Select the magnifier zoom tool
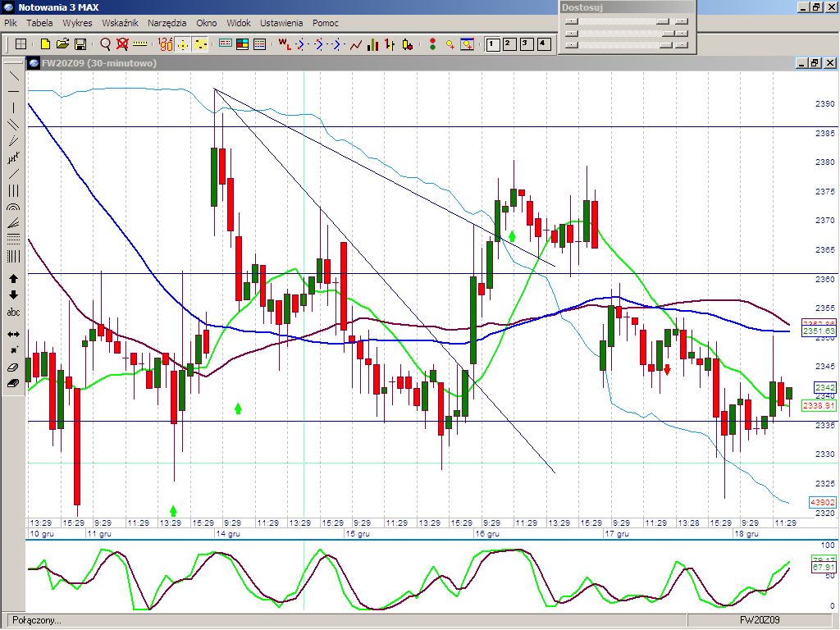840x630 pixels. point(106,44)
